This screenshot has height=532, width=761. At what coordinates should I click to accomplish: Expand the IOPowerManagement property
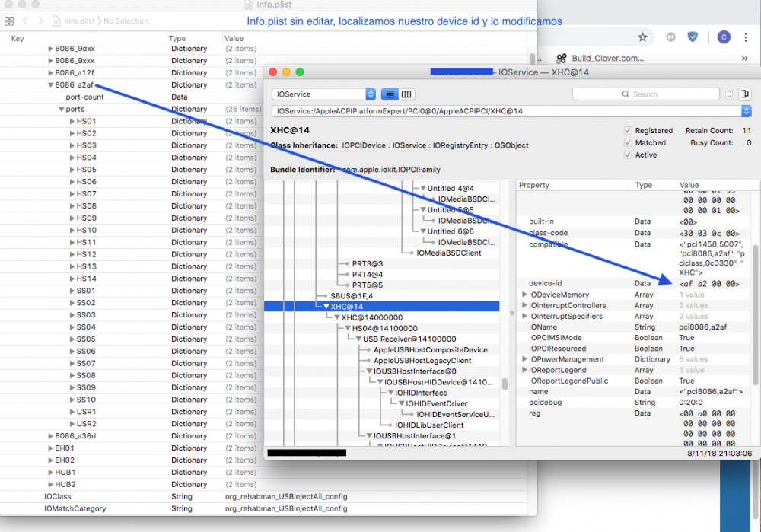pos(524,359)
